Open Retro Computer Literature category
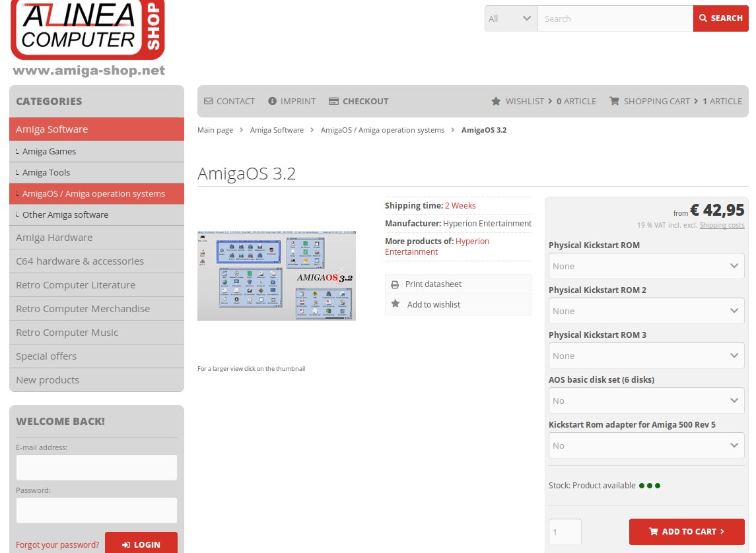The width and height of the screenshot is (756, 553). click(x=96, y=284)
